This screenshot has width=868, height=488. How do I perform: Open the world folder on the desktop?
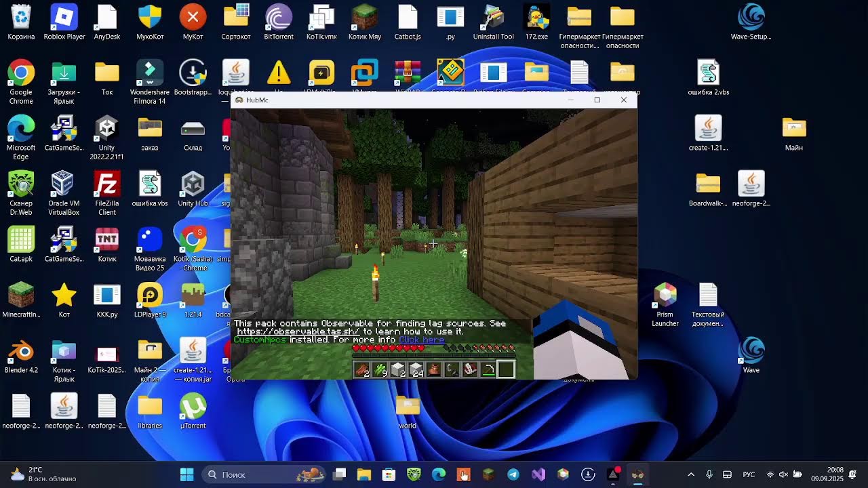coord(408,411)
